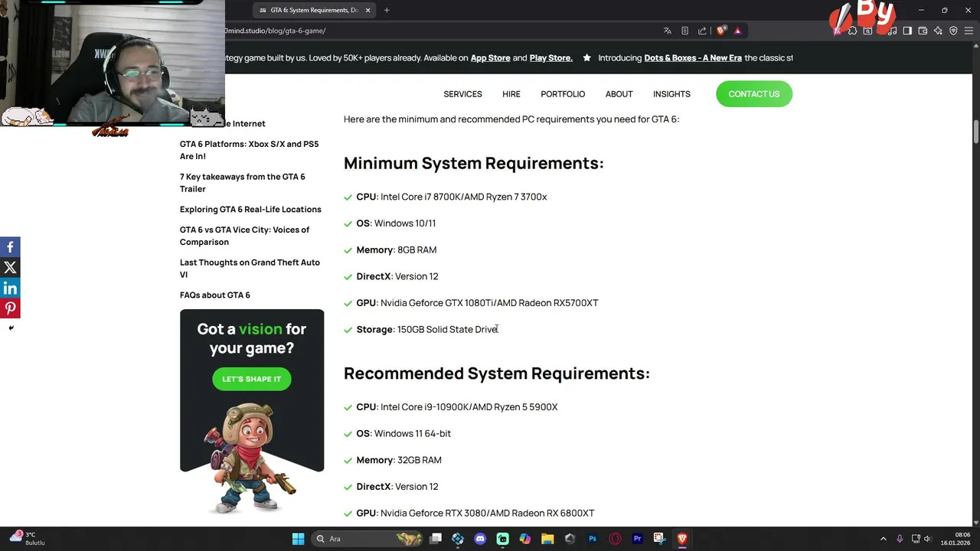Click the browser address bar URL

(x=276, y=31)
